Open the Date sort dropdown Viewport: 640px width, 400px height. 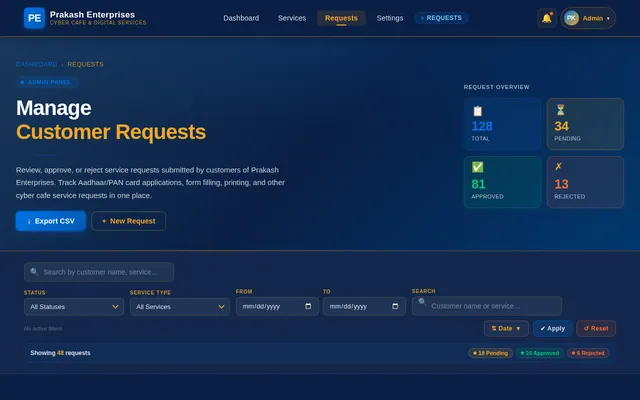(x=506, y=329)
